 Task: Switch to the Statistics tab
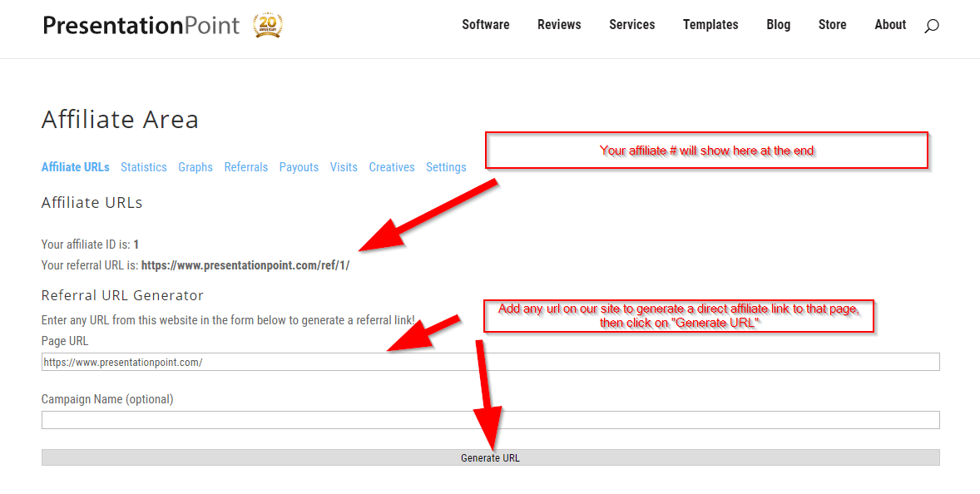144,167
